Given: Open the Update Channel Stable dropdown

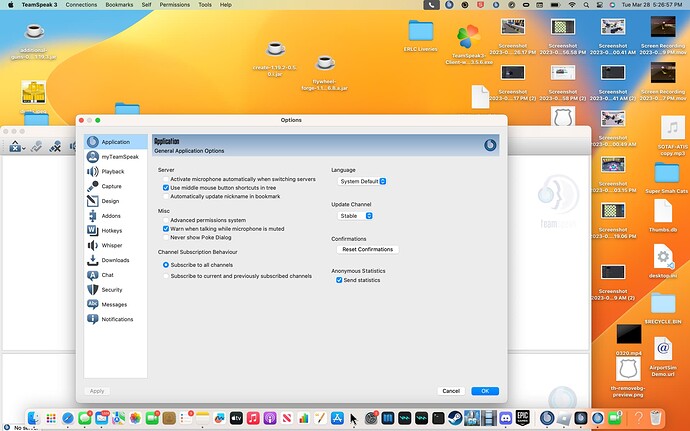Looking at the screenshot, I should click(355, 216).
